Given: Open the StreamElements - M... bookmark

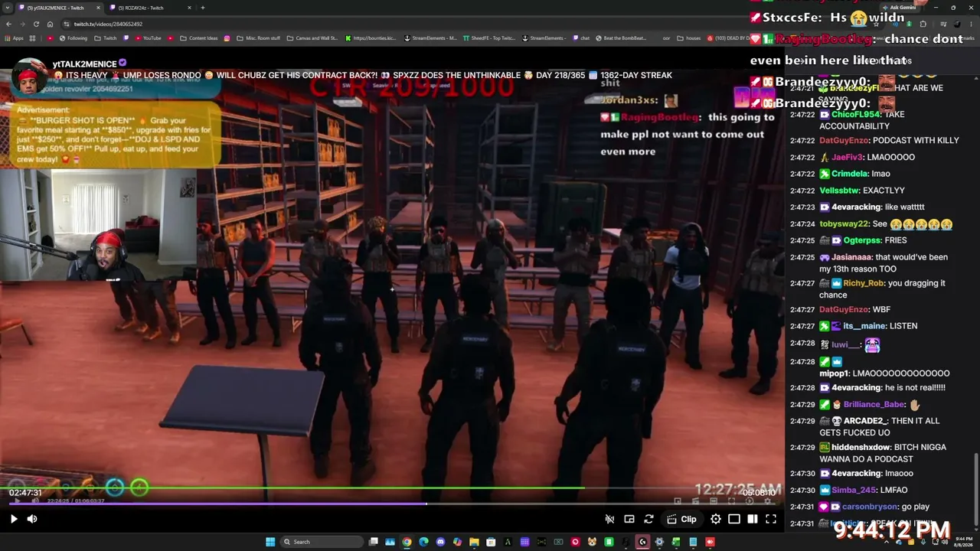Looking at the screenshot, I should 430,38.
